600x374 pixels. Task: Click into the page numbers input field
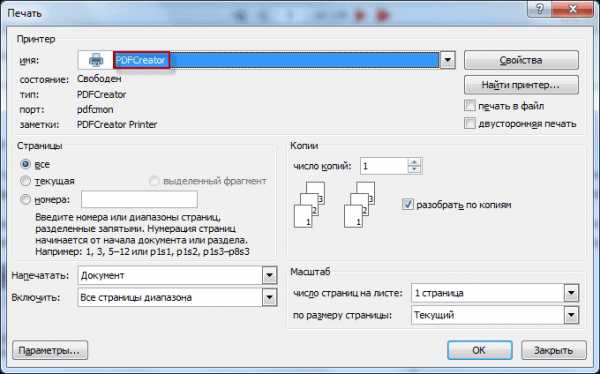139,199
